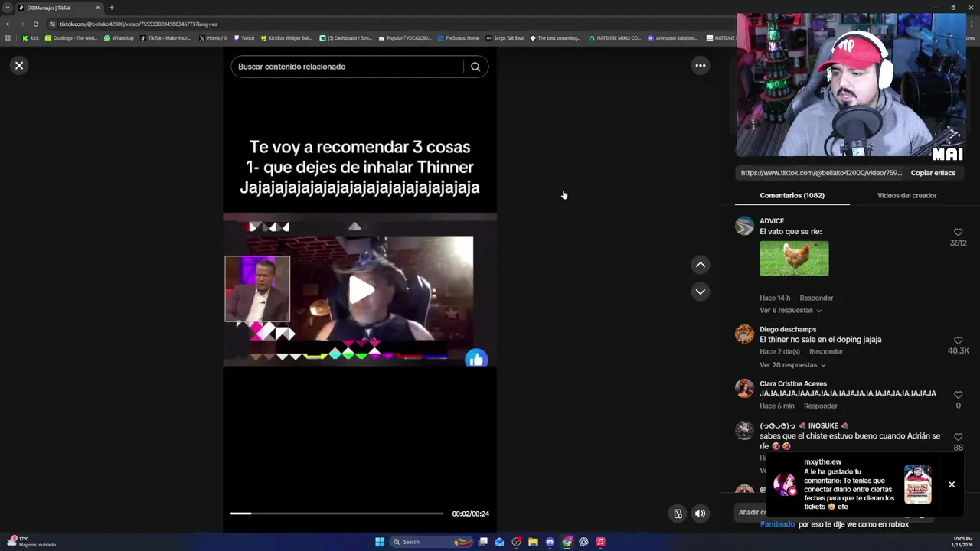This screenshot has height=551, width=980.
Task: Like ADVICE's comment heart icon
Action: tap(958, 232)
